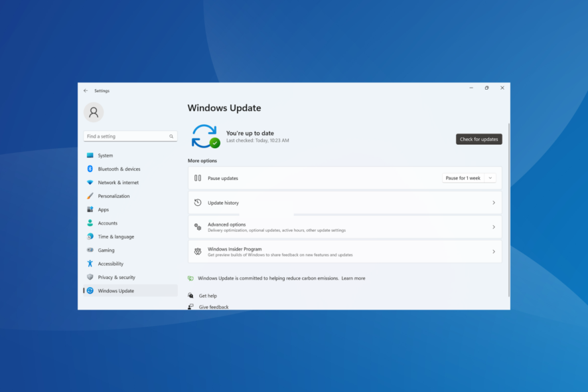Viewport: 588px width, 392px height.
Task: Select Windows Update in sidebar
Action: (130, 290)
